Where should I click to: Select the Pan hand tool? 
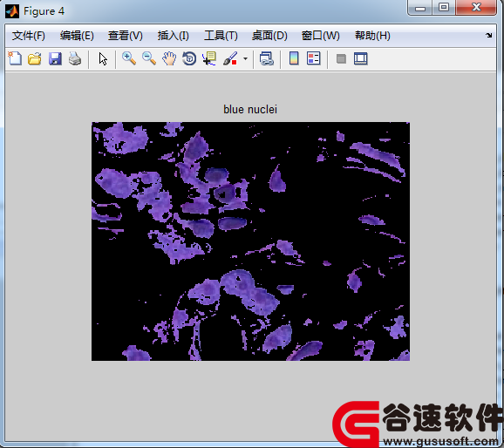click(169, 58)
